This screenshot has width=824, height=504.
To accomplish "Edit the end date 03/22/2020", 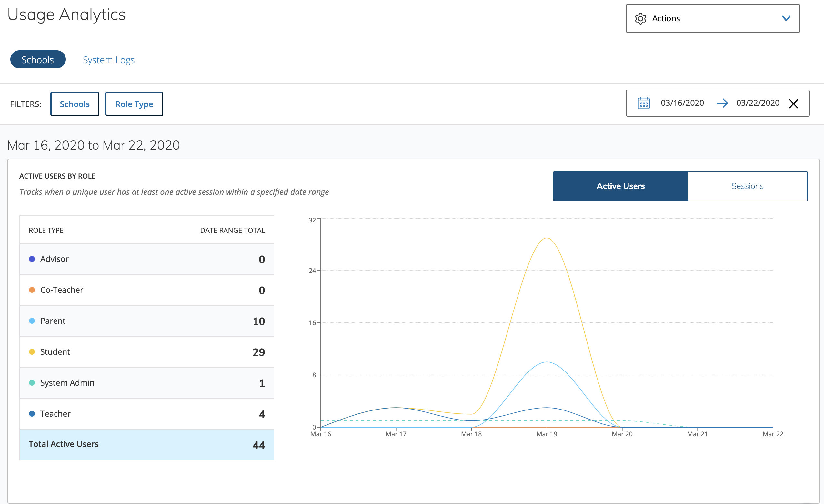I will point(758,103).
